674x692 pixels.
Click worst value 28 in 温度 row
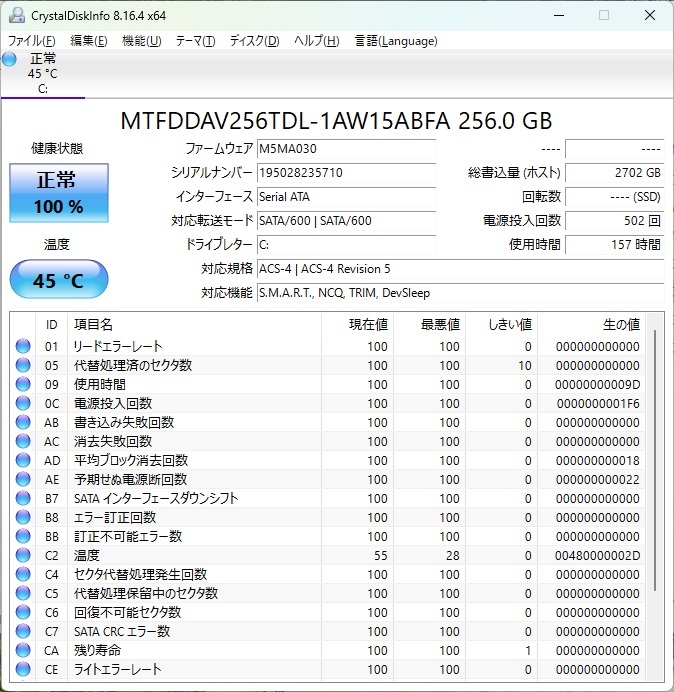(452, 555)
